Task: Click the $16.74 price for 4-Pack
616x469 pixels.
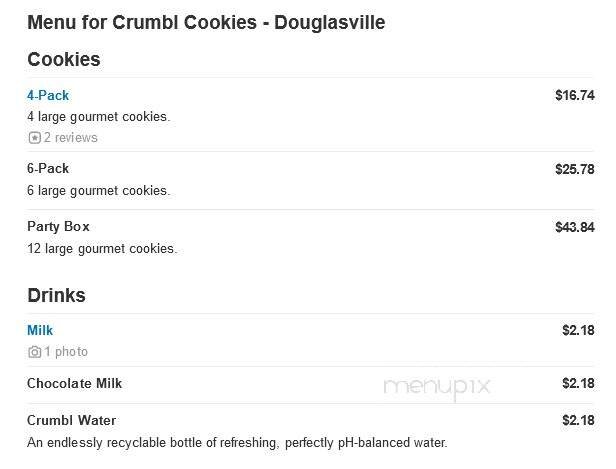Action: coord(575,96)
